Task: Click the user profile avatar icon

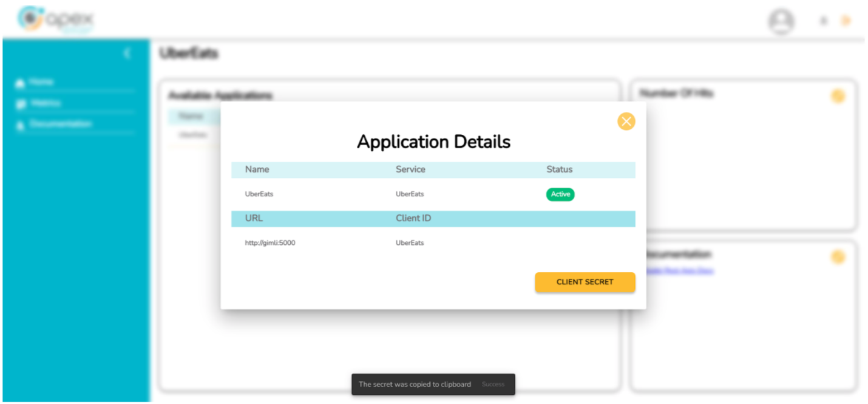Action: pyautogui.click(x=781, y=21)
